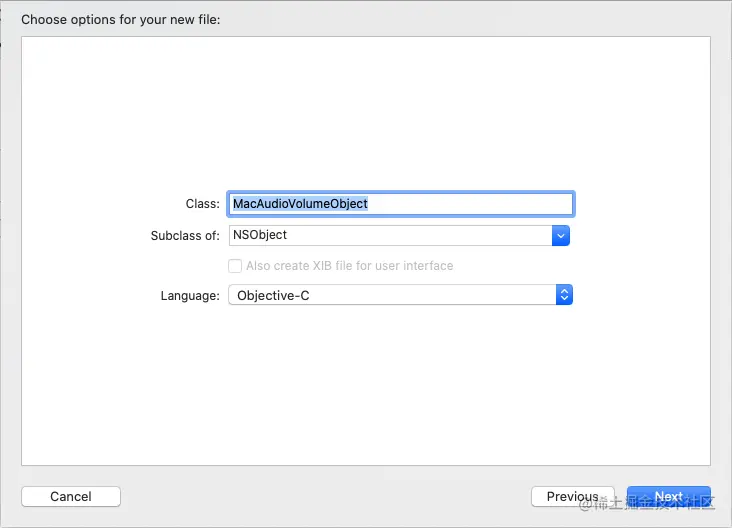The image size is (732, 528).
Task: Click the 'Class:' field label
Action: (x=203, y=204)
